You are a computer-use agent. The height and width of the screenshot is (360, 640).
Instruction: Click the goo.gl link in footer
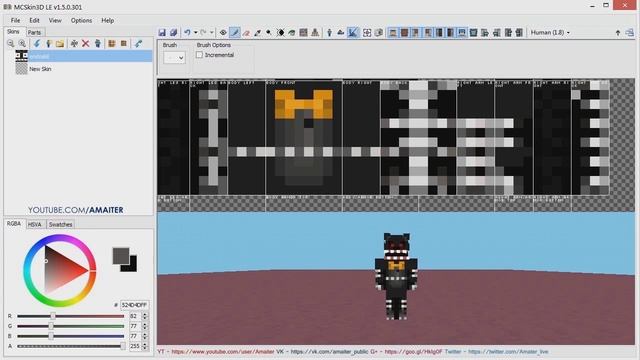click(x=413, y=351)
